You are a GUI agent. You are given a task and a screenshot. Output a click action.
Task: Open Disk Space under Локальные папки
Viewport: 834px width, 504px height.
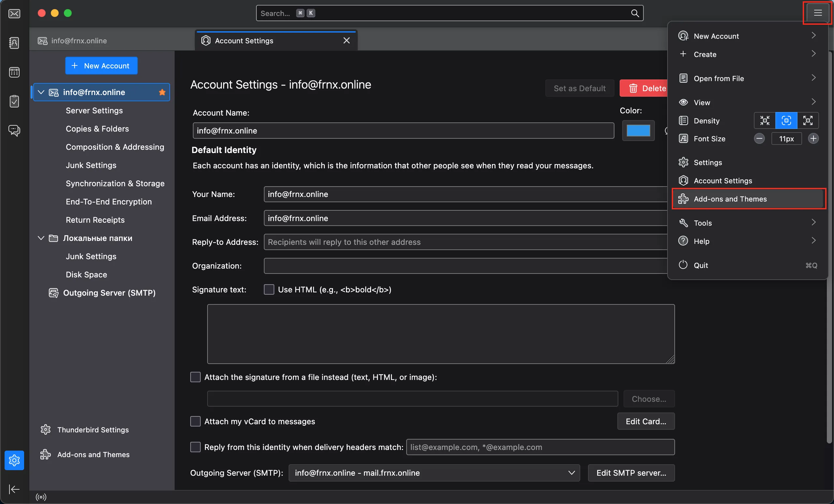point(86,274)
